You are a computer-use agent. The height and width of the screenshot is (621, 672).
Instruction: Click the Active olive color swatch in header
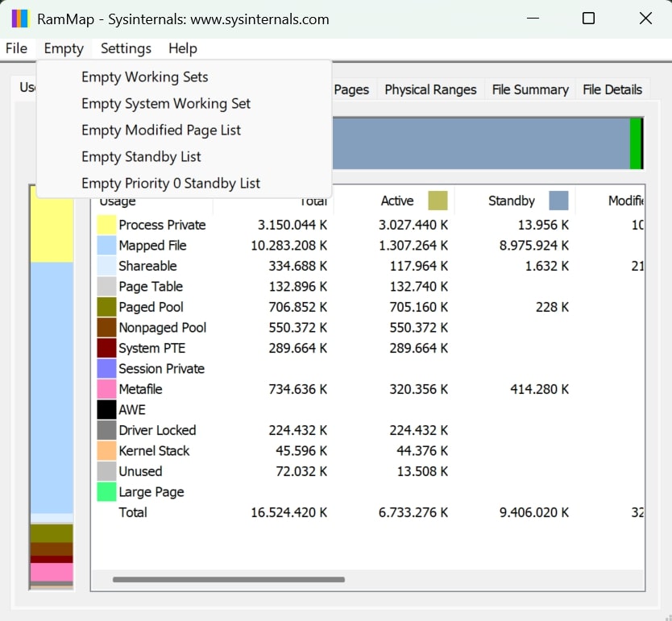[x=438, y=201]
